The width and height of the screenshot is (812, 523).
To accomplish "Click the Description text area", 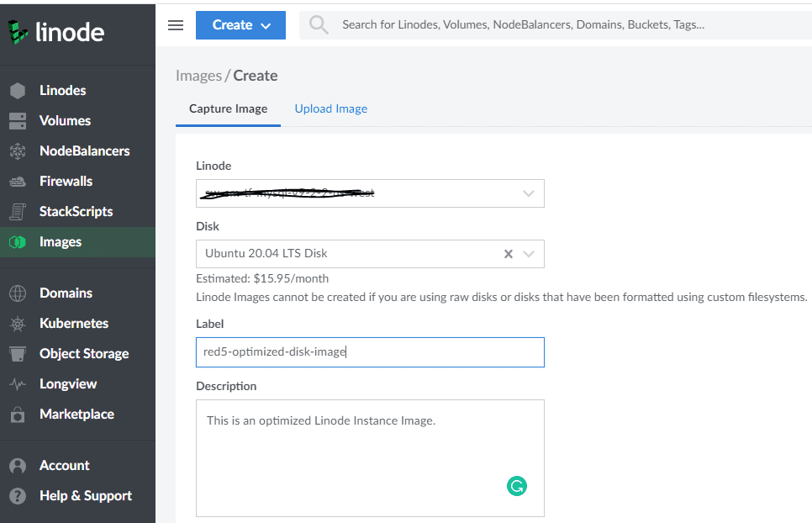I will click(x=370, y=457).
